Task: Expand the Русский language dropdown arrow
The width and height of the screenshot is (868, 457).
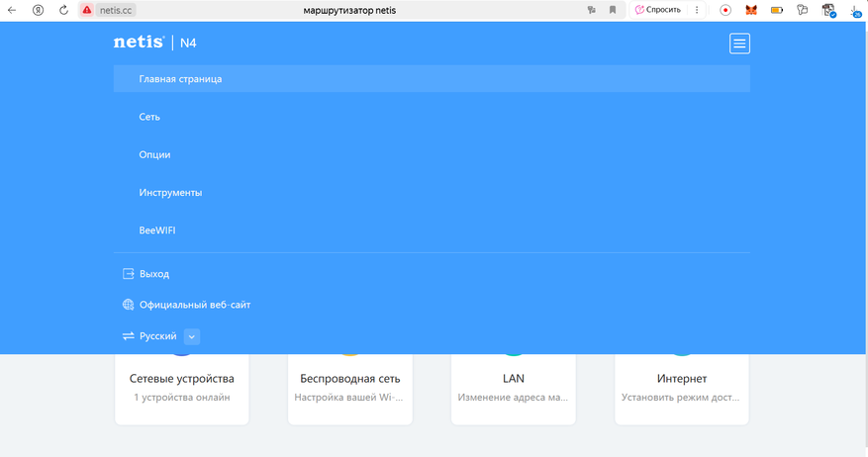Action: (x=192, y=336)
